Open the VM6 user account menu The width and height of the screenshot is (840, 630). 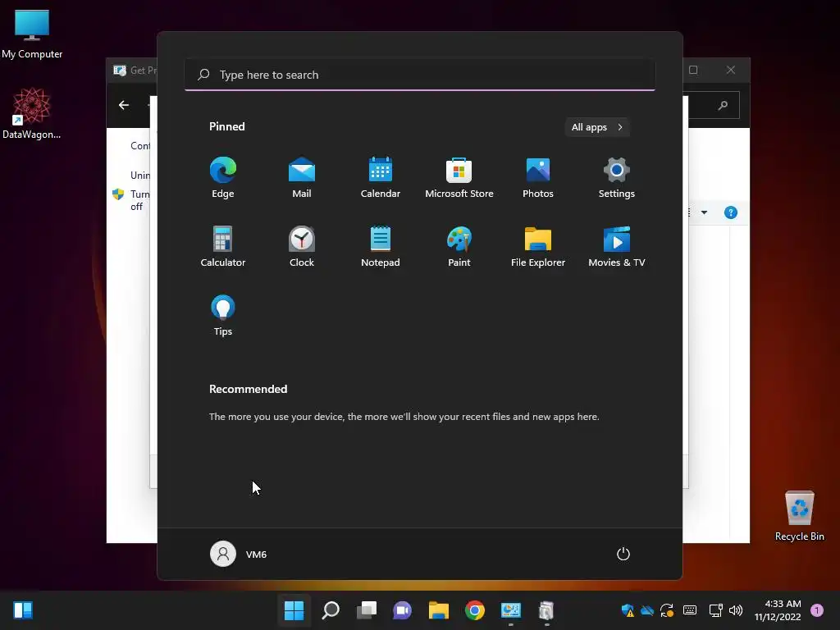pos(239,554)
